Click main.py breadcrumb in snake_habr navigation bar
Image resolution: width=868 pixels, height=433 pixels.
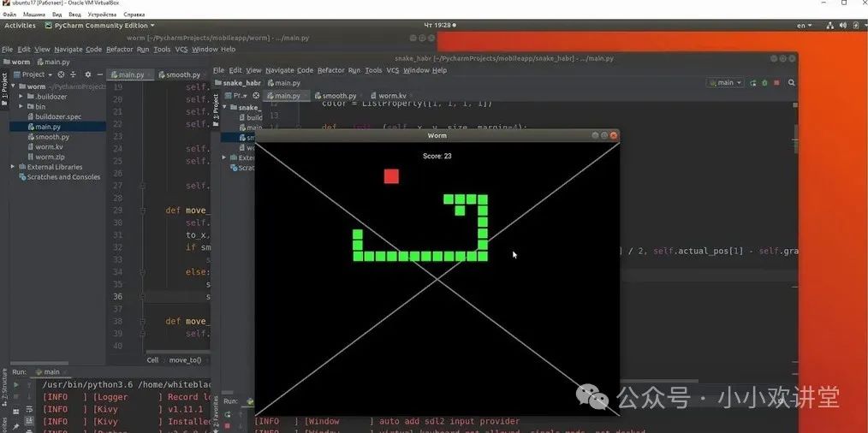pyautogui.click(x=284, y=83)
